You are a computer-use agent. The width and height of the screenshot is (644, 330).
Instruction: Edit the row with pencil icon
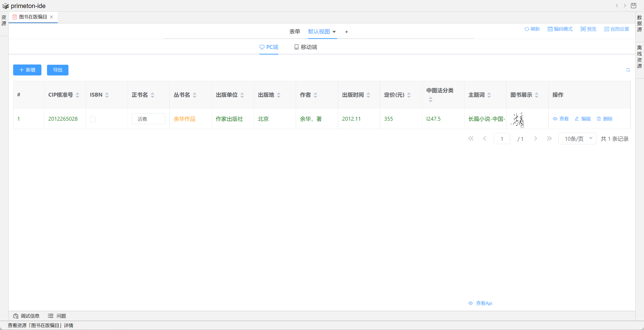(577, 119)
